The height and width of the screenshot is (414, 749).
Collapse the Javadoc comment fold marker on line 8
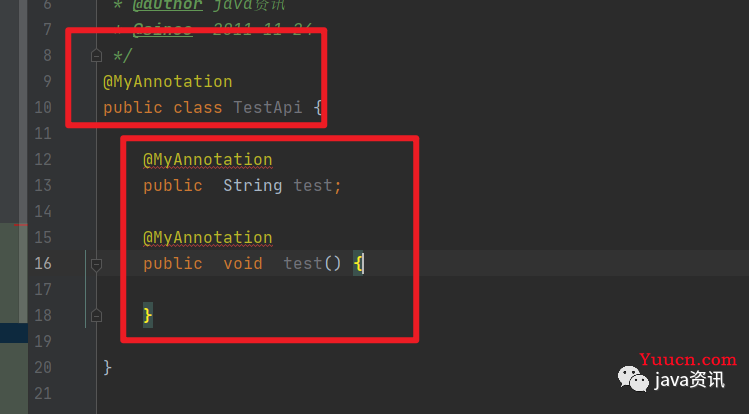(x=96, y=56)
